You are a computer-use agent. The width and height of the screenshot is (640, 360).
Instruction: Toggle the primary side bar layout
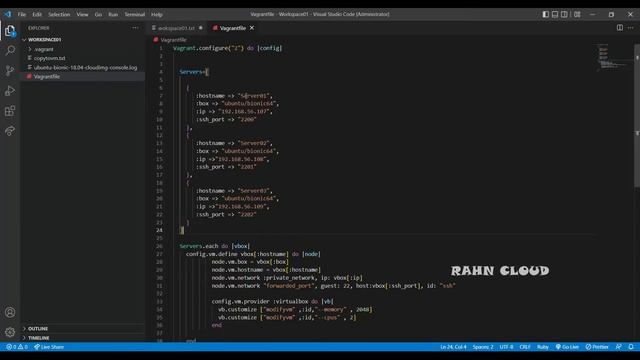click(x=546, y=14)
